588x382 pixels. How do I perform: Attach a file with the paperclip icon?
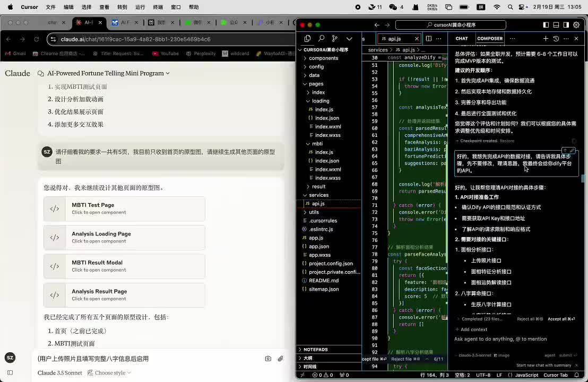[281, 359]
